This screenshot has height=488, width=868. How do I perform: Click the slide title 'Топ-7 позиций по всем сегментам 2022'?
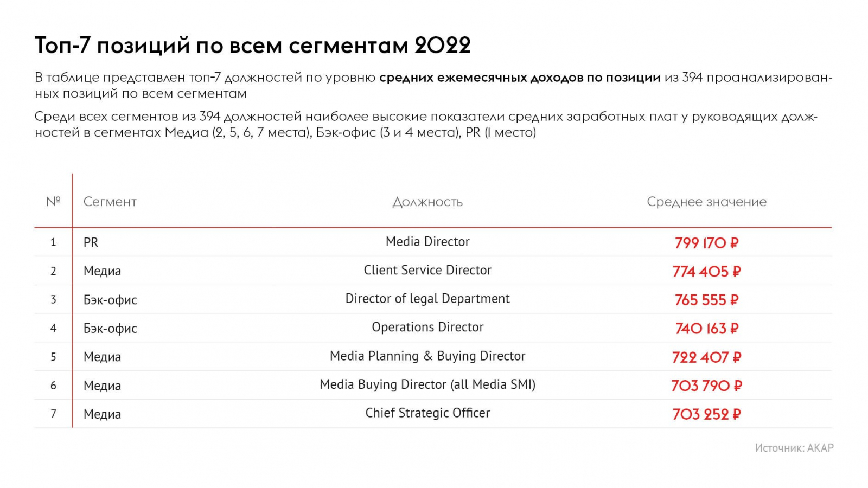[252, 45]
